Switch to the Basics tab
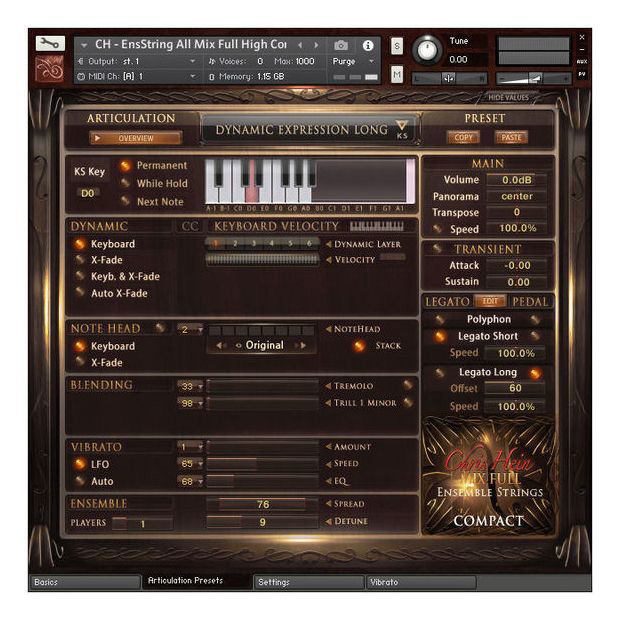The image size is (620, 620). click(x=85, y=582)
